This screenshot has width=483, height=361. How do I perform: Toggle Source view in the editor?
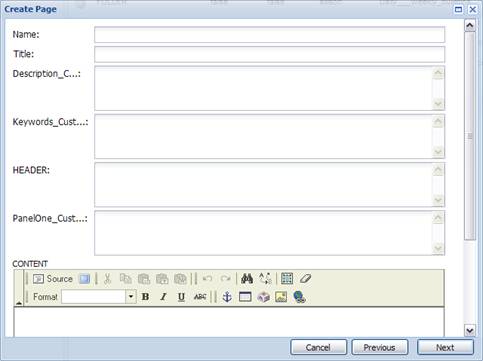point(53,279)
